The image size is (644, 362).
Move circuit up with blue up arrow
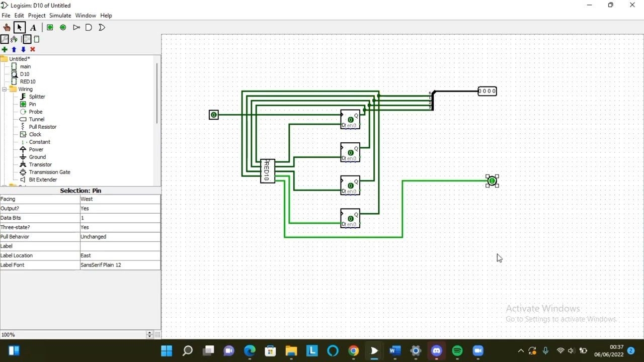14,49
